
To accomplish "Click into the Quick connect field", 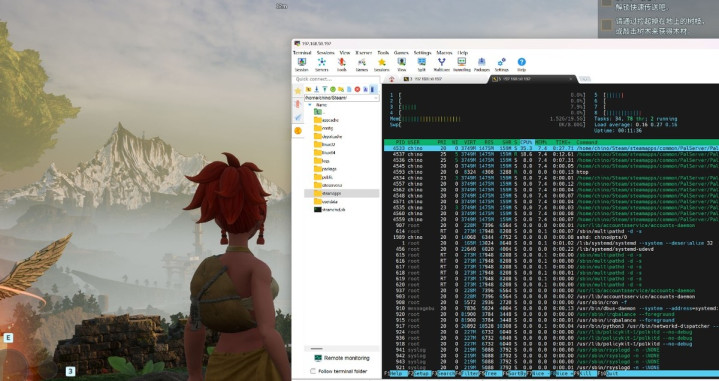I will click(x=336, y=79).
